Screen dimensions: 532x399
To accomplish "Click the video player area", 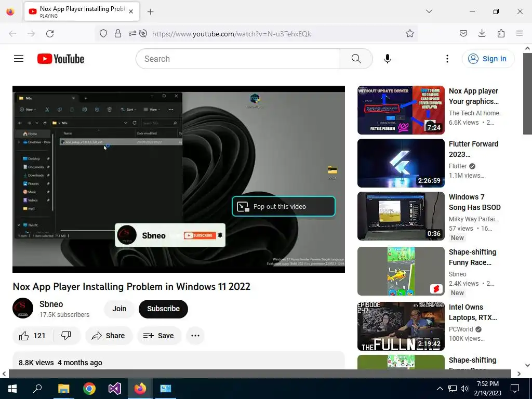I will coord(179,179).
